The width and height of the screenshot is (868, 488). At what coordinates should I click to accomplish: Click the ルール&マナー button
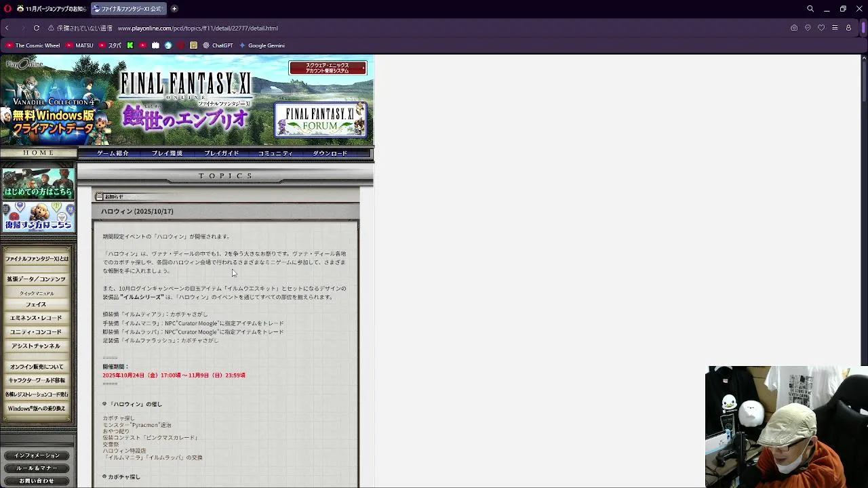click(37, 468)
